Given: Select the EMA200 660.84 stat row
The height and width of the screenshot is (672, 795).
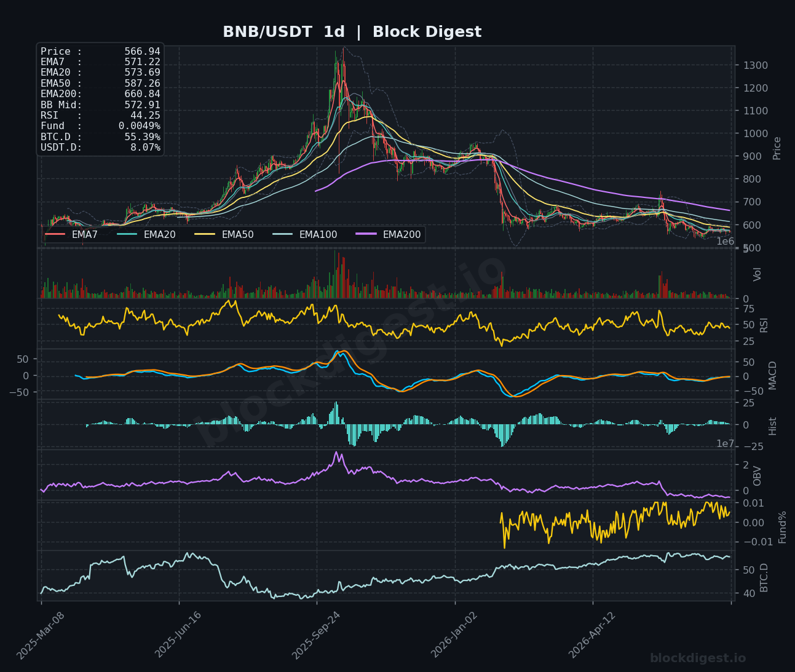Looking at the screenshot, I should (x=100, y=94).
